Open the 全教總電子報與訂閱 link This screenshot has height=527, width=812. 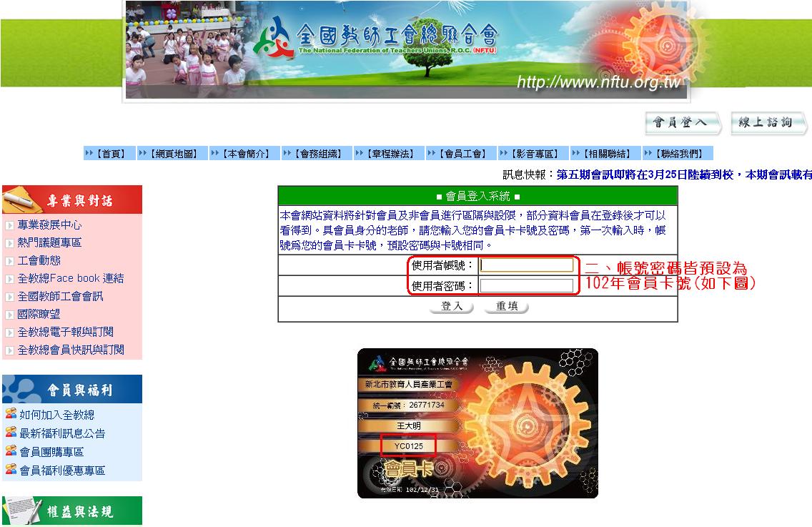65,333
